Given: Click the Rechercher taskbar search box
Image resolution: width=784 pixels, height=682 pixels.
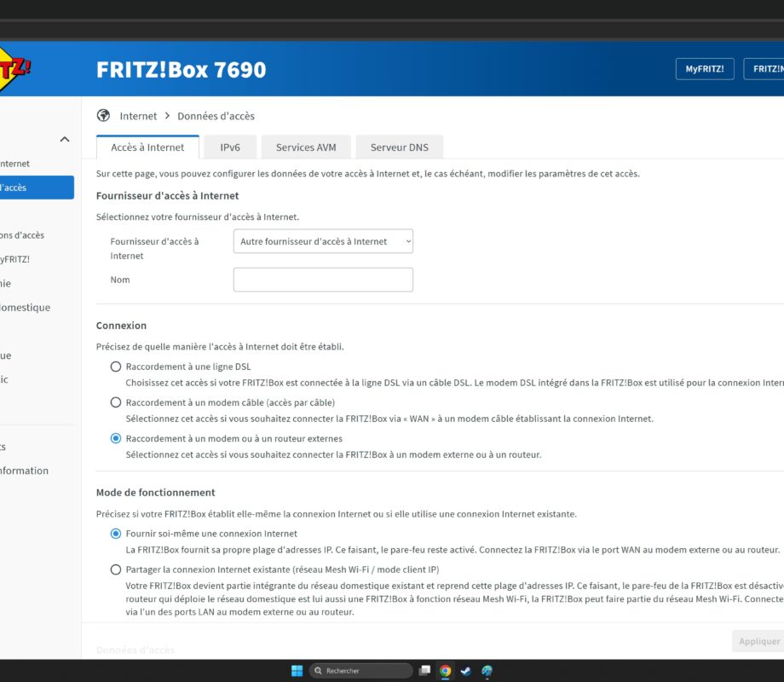Looking at the screenshot, I should [361, 671].
